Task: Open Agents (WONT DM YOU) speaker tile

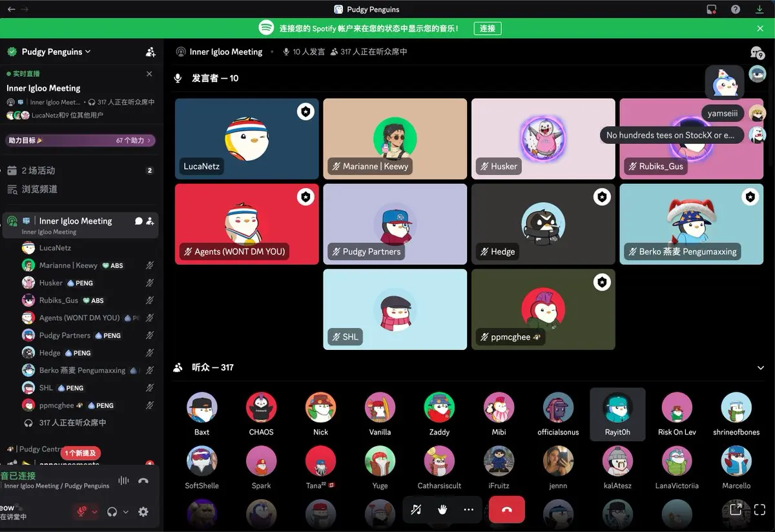Action: pos(247,224)
